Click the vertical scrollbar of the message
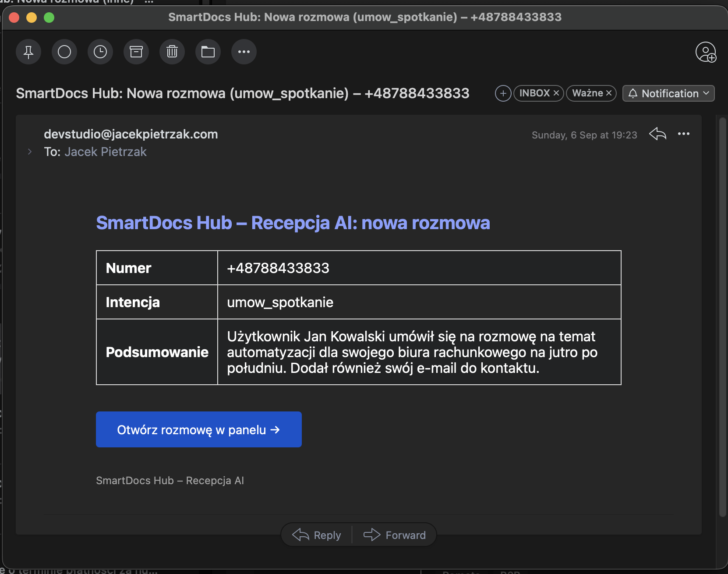 (722, 318)
